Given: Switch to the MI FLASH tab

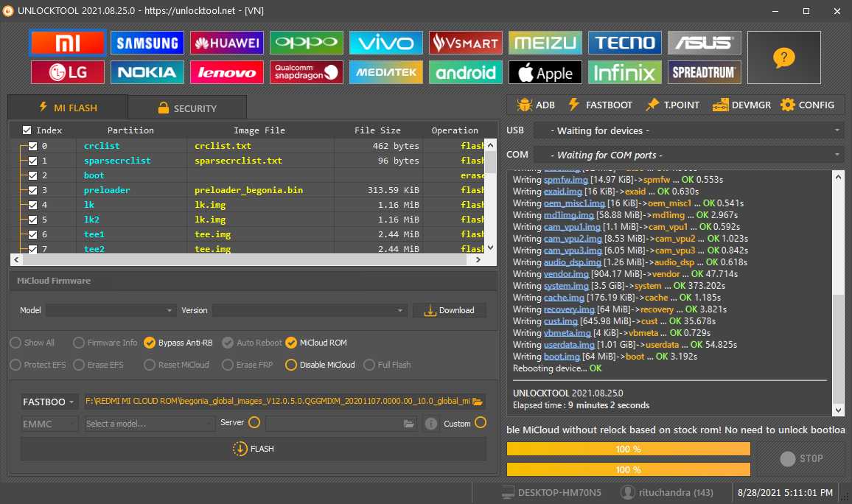Looking at the screenshot, I should click(68, 108).
